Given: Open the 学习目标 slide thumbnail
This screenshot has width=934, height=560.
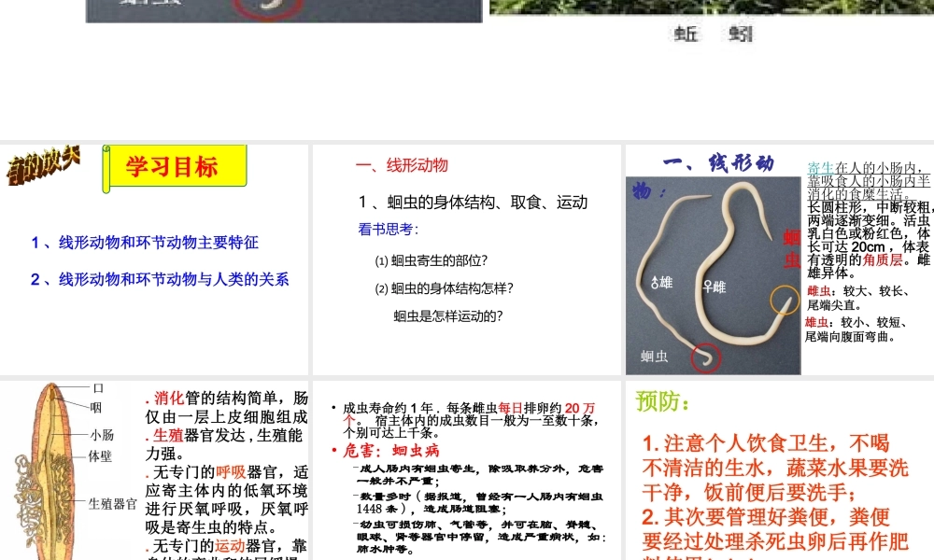Looking at the screenshot, I should pos(154,259).
